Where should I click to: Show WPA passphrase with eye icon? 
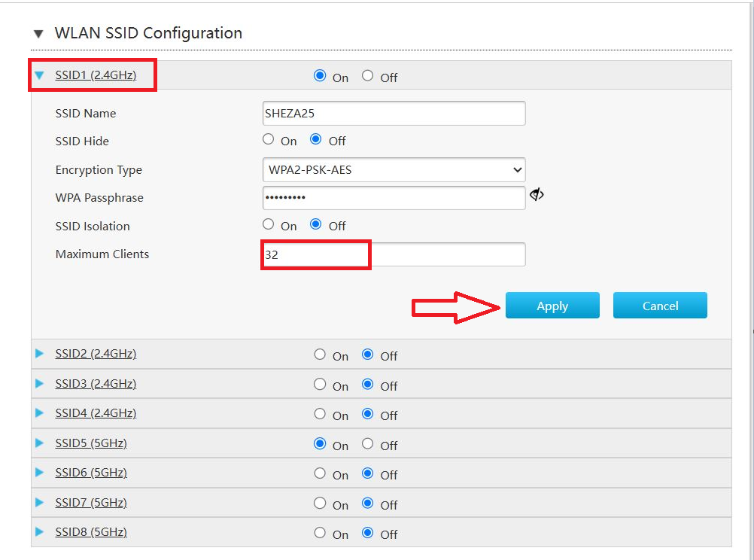tap(537, 195)
